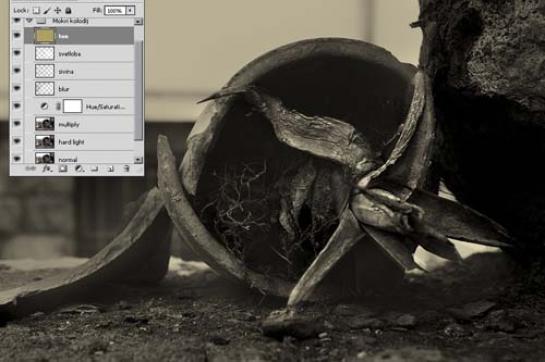This screenshot has width=545, height=362.
Task: Collapse the Mokri kolodij layer group
Action: pos(29,21)
